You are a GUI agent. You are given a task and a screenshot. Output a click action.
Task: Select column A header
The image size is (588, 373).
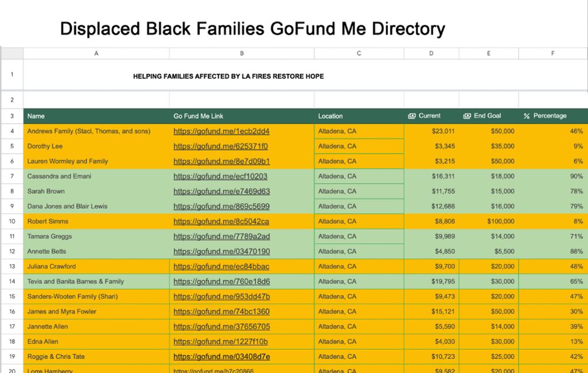click(96, 54)
